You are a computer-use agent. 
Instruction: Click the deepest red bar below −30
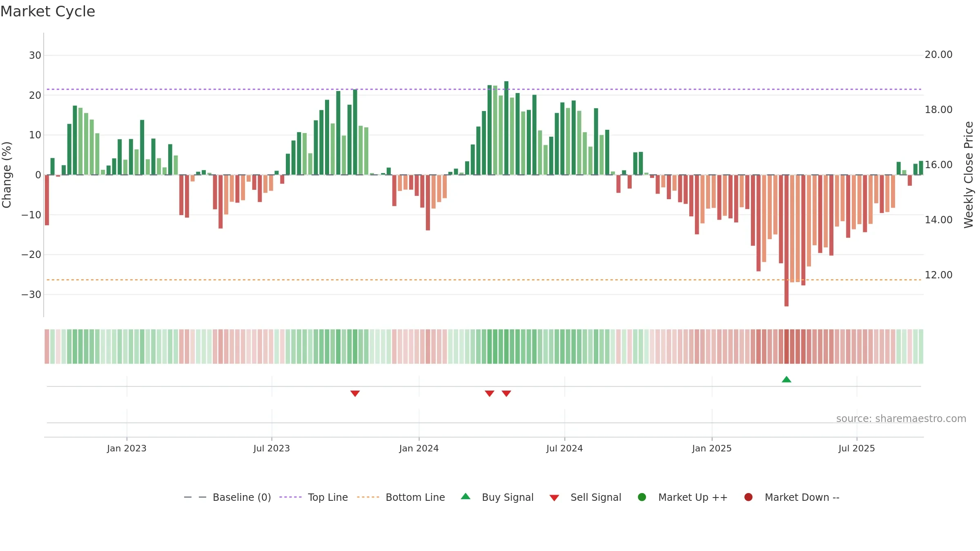pos(786,240)
